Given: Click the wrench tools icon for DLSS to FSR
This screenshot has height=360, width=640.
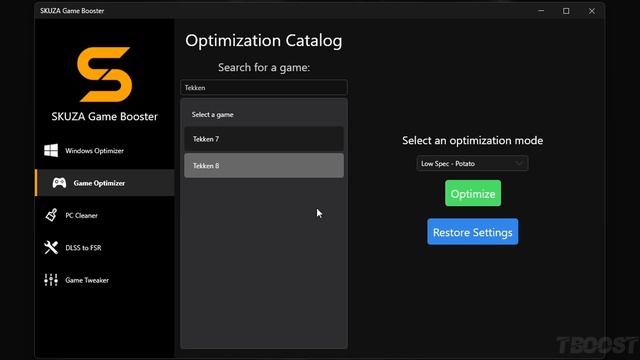Looking at the screenshot, I should (x=51, y=247).
